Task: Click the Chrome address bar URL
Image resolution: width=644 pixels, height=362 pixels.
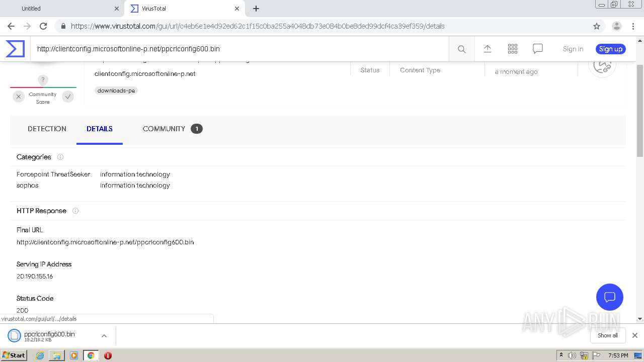Action: pos(258,26)
